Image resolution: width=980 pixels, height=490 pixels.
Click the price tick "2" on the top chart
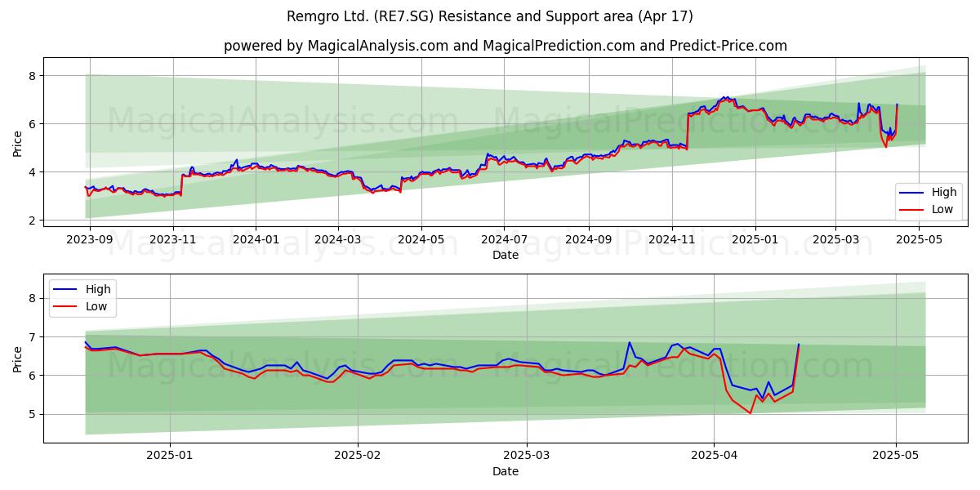click(33, 220)
